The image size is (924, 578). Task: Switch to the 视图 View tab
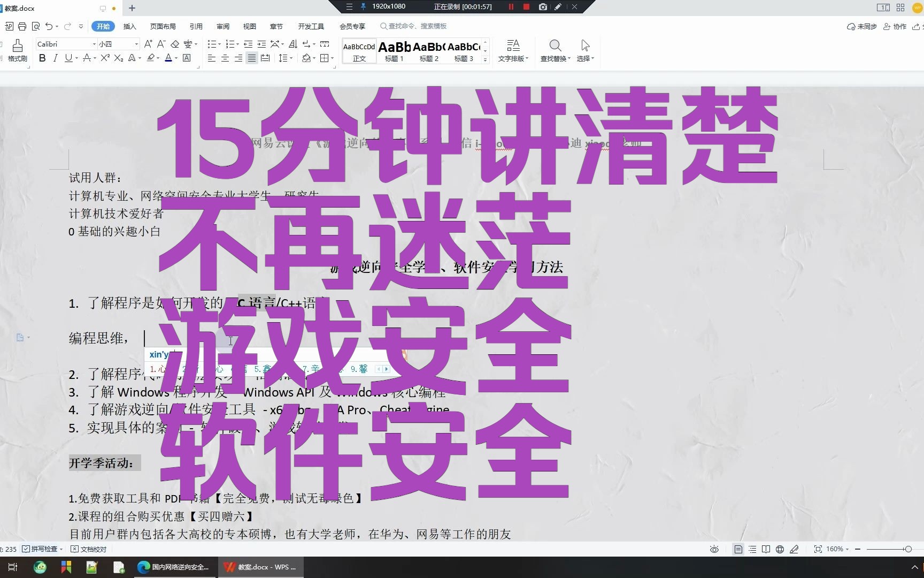[x=249, y=26]
